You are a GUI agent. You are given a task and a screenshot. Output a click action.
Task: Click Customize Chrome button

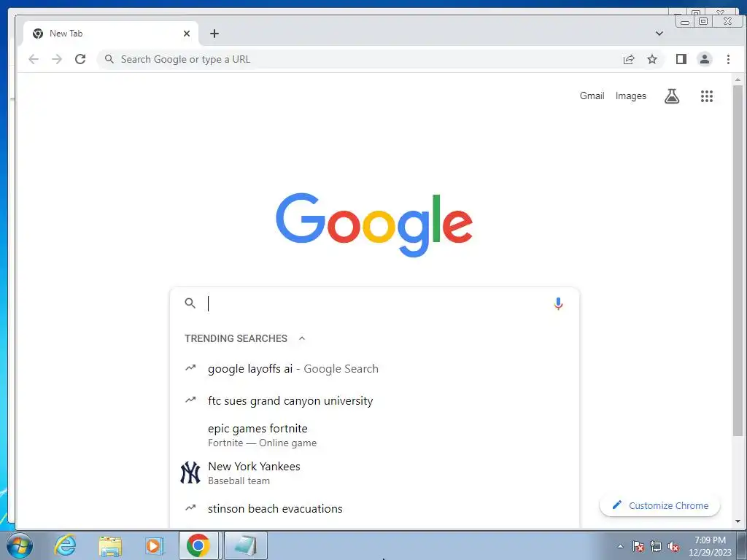click(659, 505)
